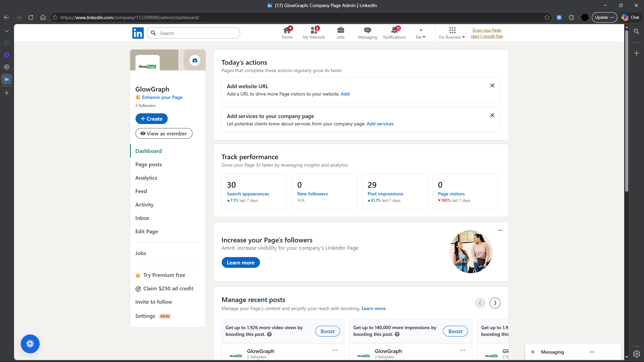Open options menu on followers card

(500, 230)
